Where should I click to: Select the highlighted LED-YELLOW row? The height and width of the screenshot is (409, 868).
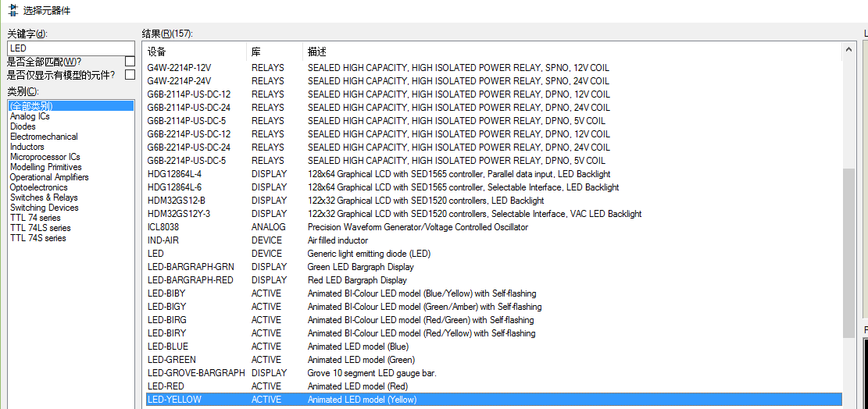click(x=494, y=399)
